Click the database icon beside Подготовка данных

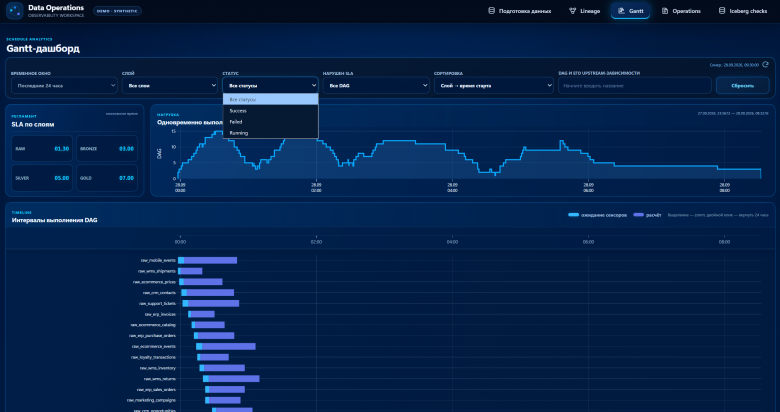(491, 11)
